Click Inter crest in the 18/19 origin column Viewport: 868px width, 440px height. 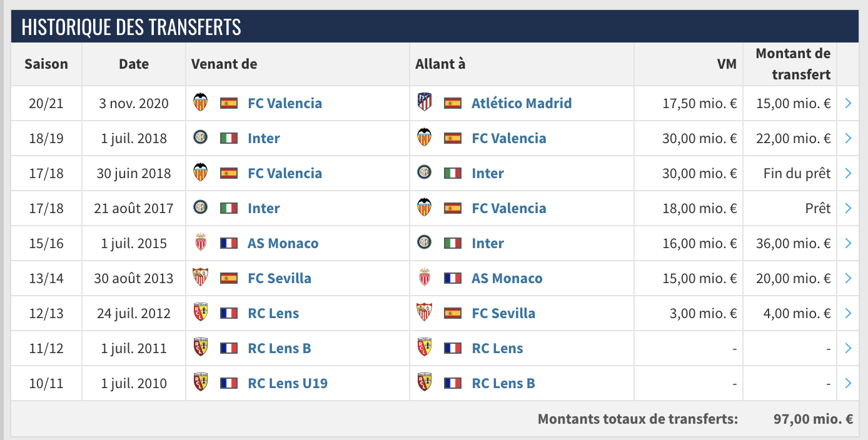tap(201, 138)
